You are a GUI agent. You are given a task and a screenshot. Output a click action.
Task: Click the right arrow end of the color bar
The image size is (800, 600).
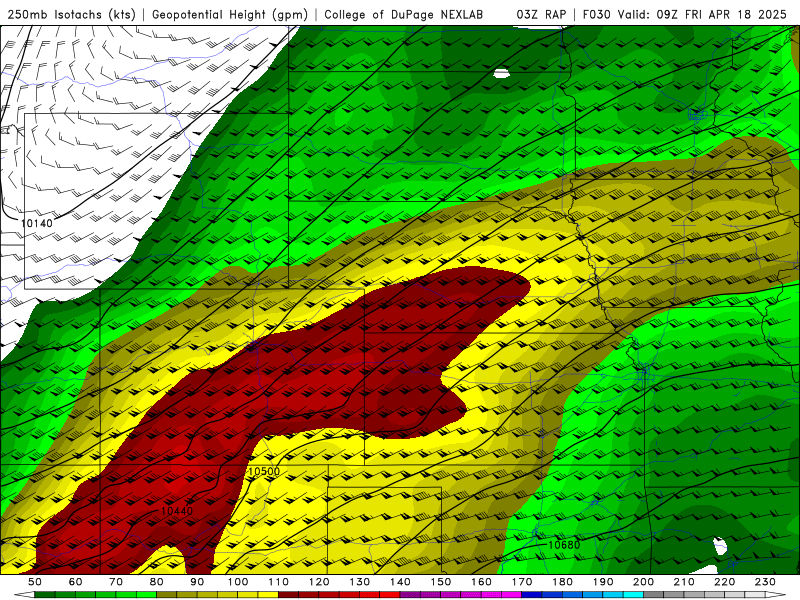pyautogui.click(x=776, y=595)
